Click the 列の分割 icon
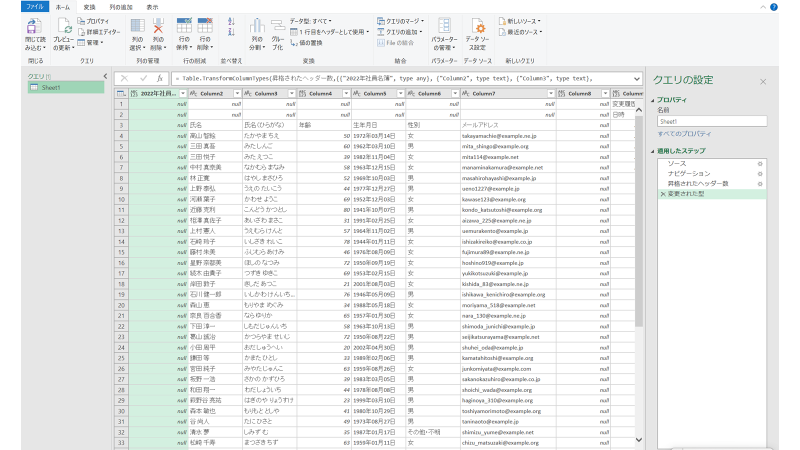800x450 pixels. point(257,27)
